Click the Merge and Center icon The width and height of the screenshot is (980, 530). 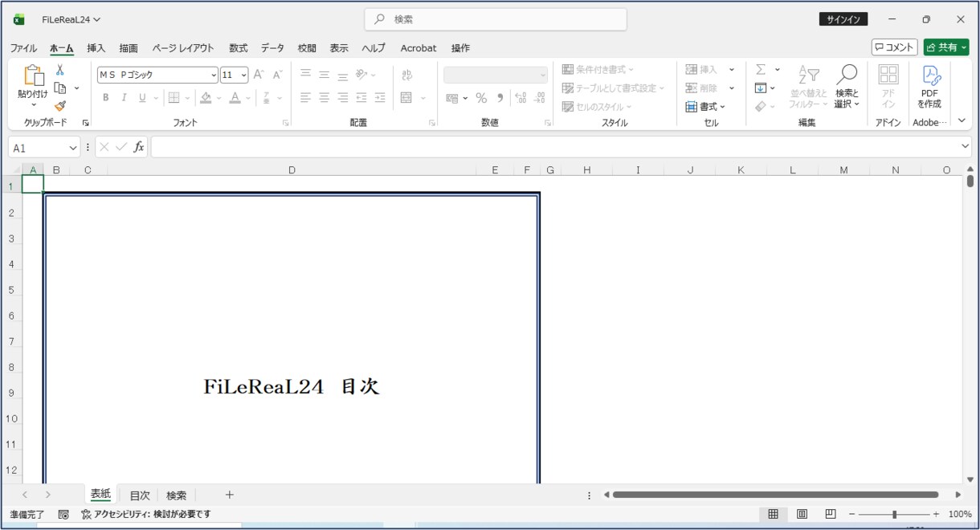(406, 98)
